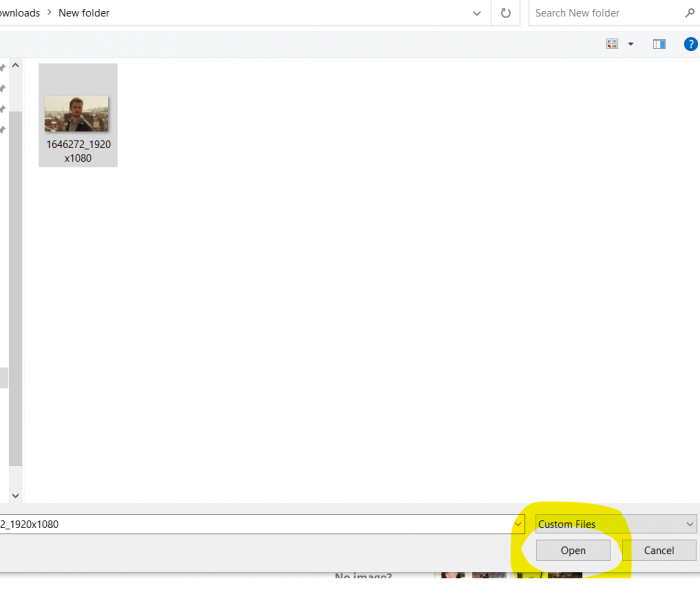Click the 1646272_1920x1080 file name label

click(78, 151)
